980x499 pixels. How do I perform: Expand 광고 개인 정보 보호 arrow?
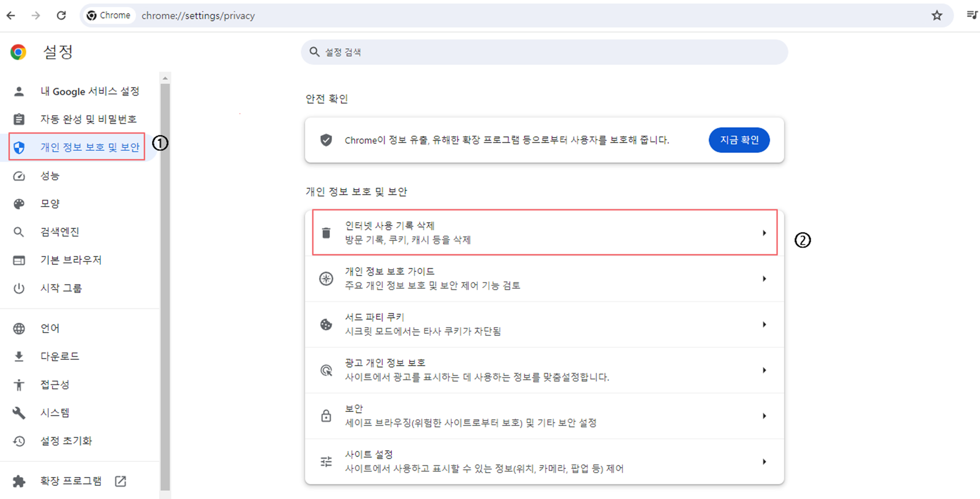point(764,370)
